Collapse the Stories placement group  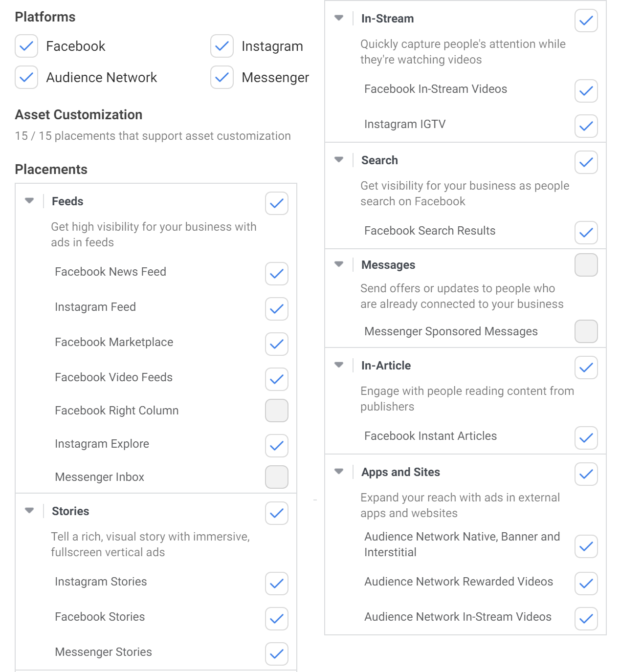[x=29, y=511]
